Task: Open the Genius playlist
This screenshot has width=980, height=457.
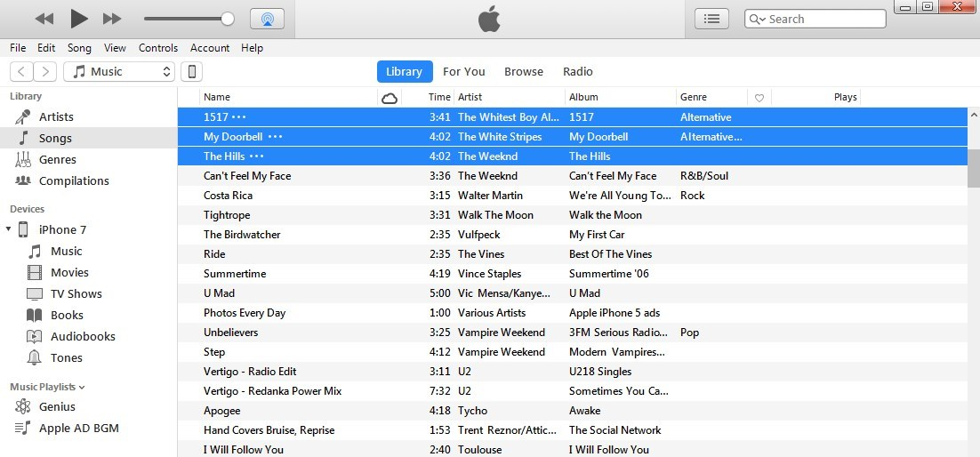Action: pyautogui.click(x=57, y=406)
